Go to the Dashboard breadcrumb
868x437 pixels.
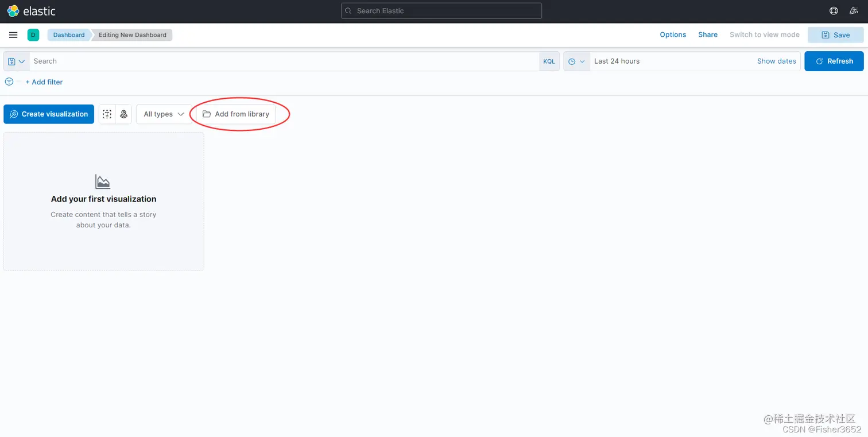click(x=69, y=35)
